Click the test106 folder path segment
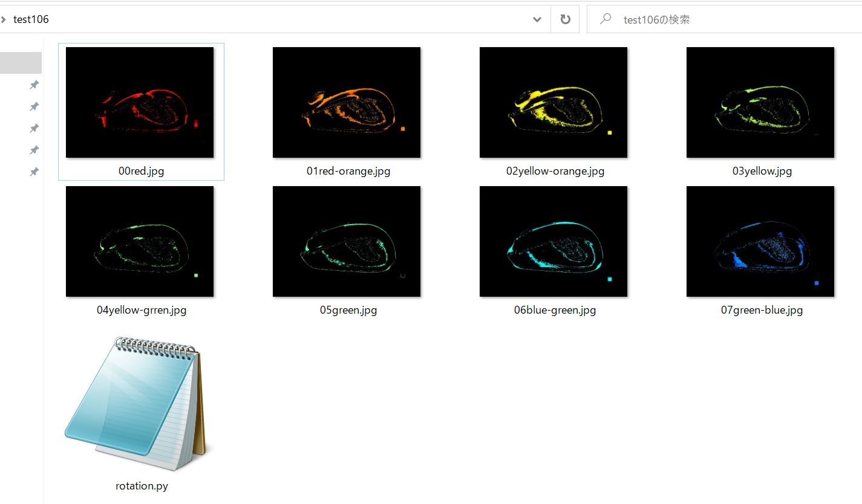862x504 pixels. 31,19
